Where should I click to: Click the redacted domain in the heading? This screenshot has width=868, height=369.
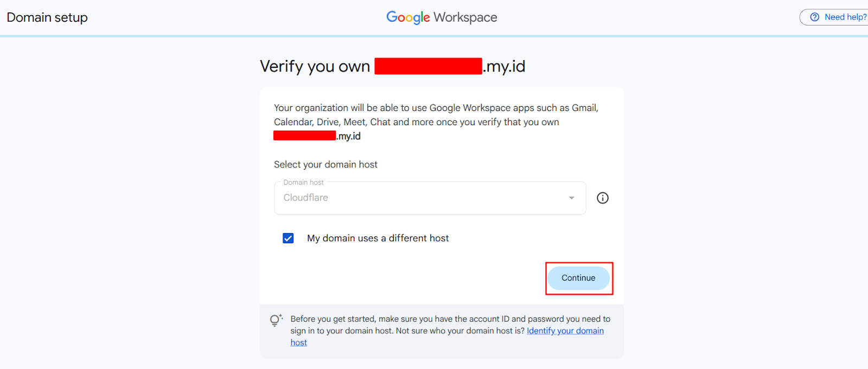428,66
